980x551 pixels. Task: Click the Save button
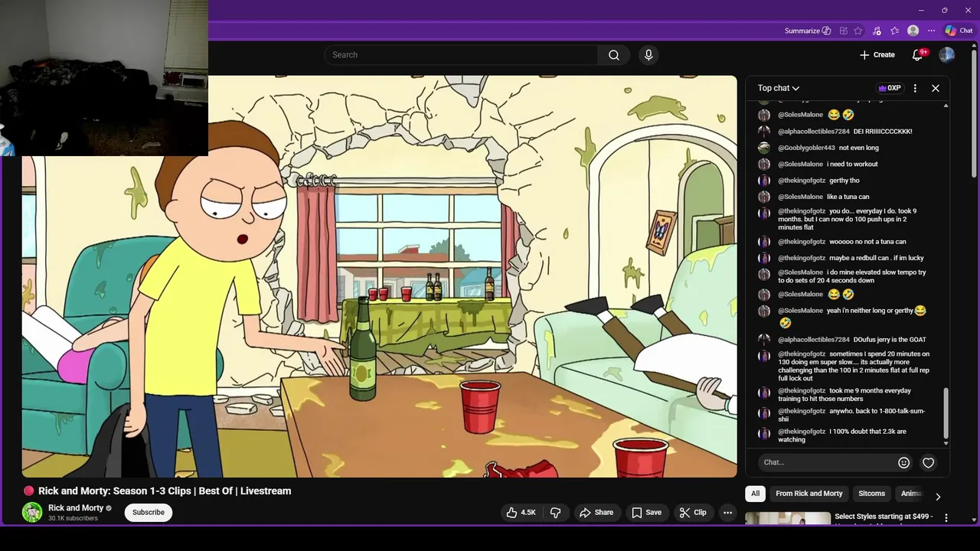tap(646, 513)
